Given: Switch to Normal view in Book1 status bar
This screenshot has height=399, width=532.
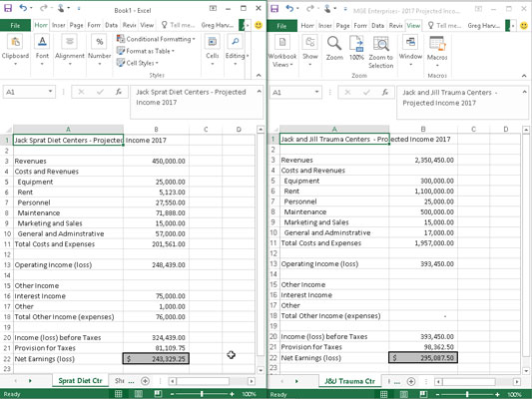Looking at the screenshot, I should (x=118, y=394).
